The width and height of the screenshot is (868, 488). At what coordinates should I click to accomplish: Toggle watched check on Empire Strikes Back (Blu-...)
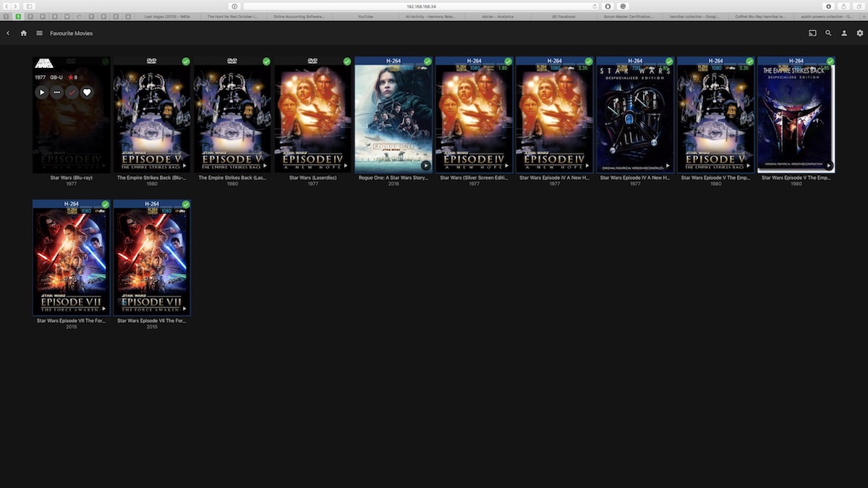click(186, 61)
